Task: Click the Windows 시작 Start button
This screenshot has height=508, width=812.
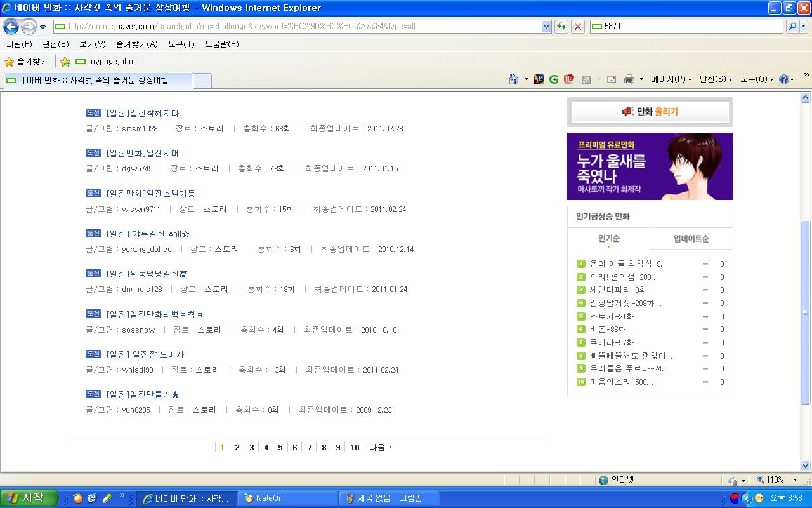Action: [x=29, y=498]
